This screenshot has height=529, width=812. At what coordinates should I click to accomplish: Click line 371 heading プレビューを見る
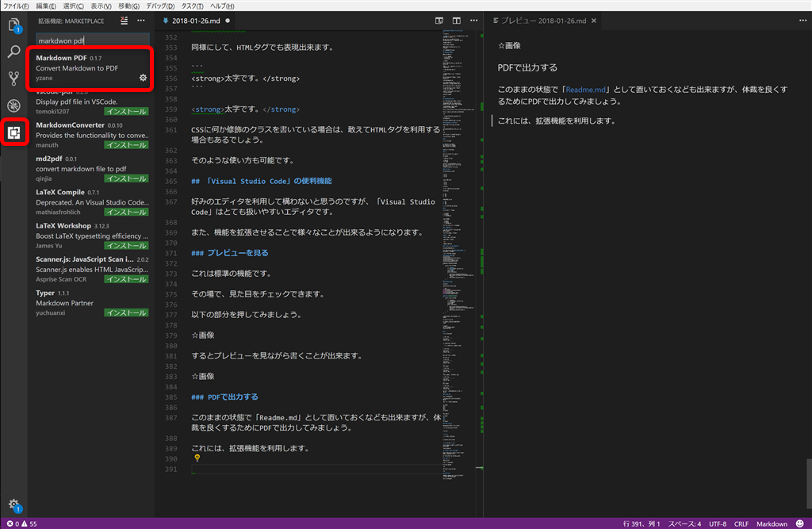[x=230, y=253]
